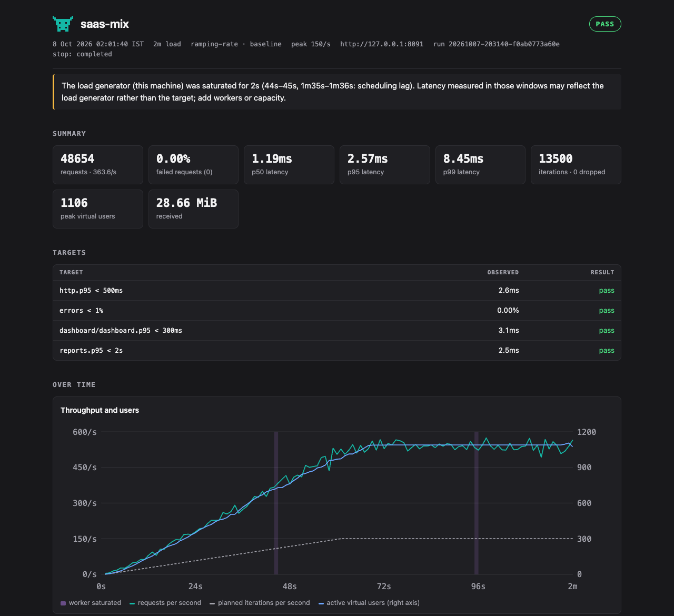Click the 2.6ms observed value
This screenshot has width=674, height=616.
pos(509,291)
